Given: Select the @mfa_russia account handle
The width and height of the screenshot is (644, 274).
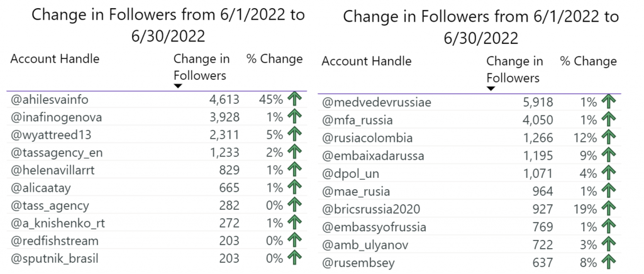Looking at the screenshot, I should point(357,121).
